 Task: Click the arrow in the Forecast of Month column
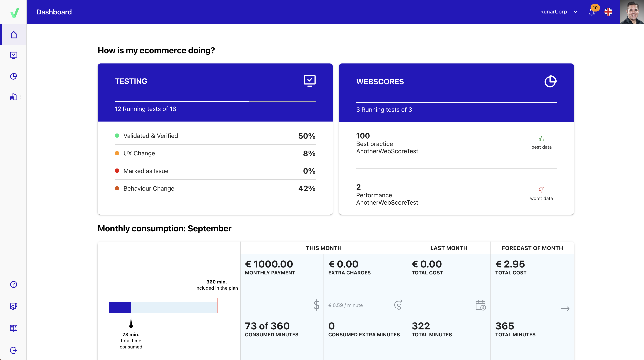[565, 308]
